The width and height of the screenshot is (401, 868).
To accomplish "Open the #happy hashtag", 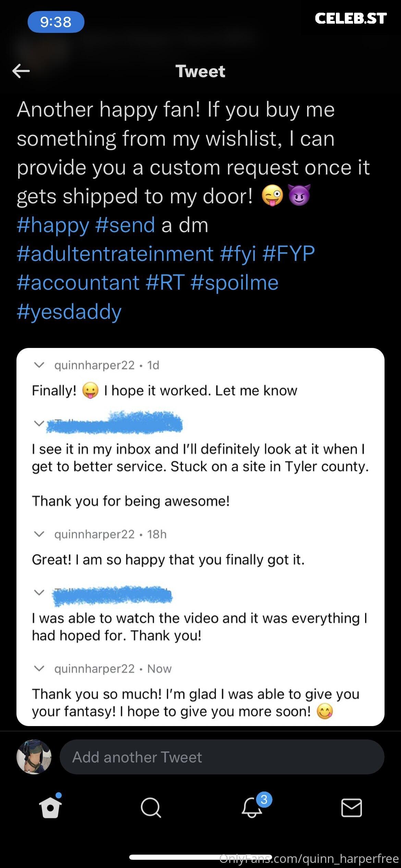I will [53, 226].
